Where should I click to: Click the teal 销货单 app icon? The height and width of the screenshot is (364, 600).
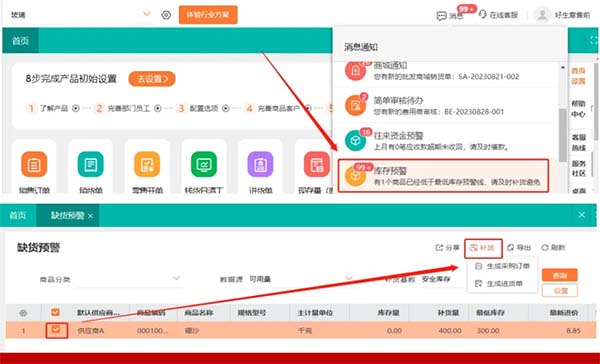(x=91, y=165)
